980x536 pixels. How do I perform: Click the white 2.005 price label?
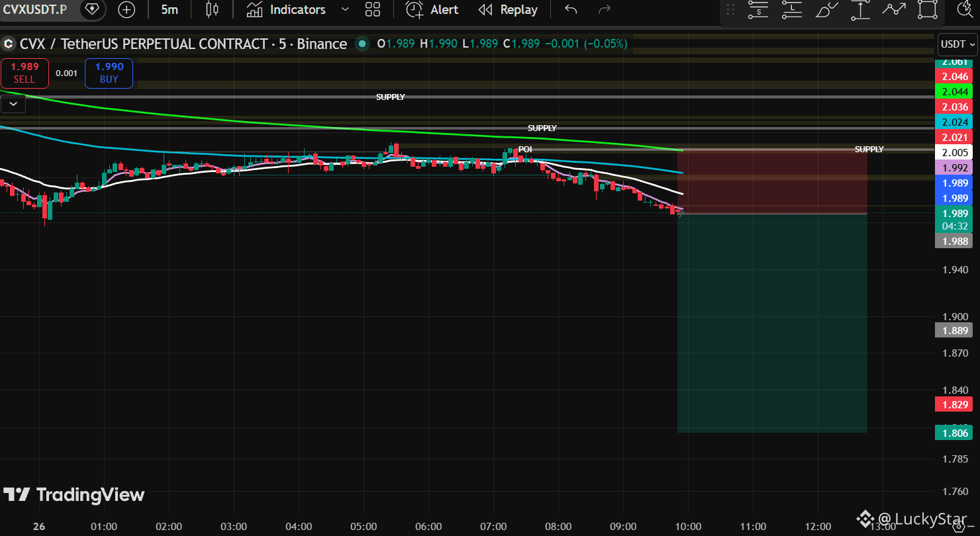tap(955, 153)
